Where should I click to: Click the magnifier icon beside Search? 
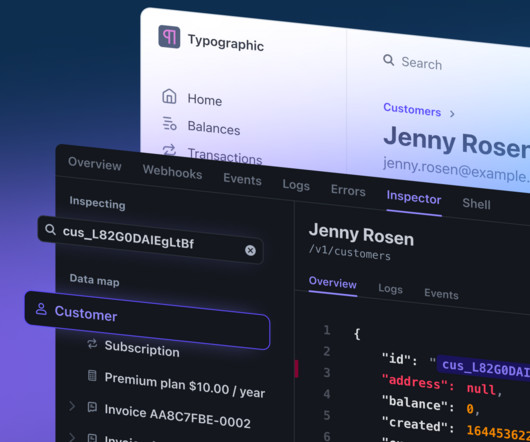(388, 60)
